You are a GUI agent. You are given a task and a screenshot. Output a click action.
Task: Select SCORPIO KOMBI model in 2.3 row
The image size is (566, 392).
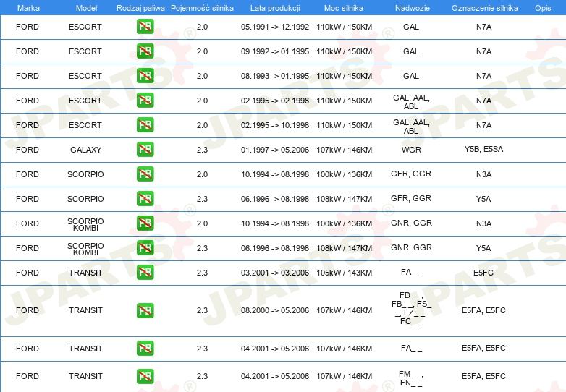coord(85,249)
